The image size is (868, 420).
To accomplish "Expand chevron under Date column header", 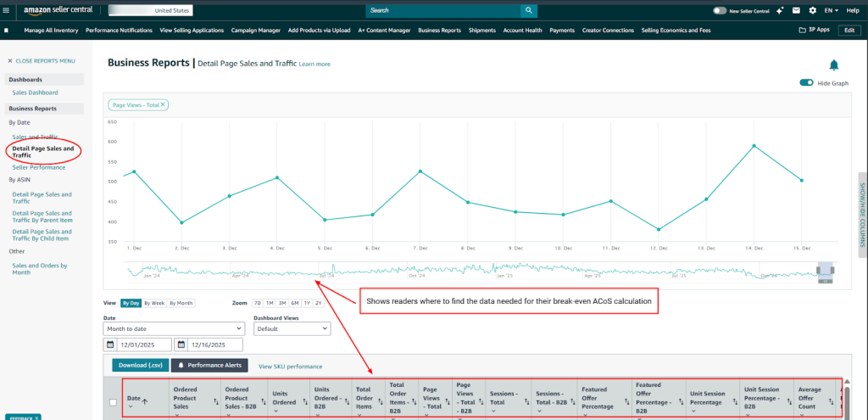I will [130, 406].
